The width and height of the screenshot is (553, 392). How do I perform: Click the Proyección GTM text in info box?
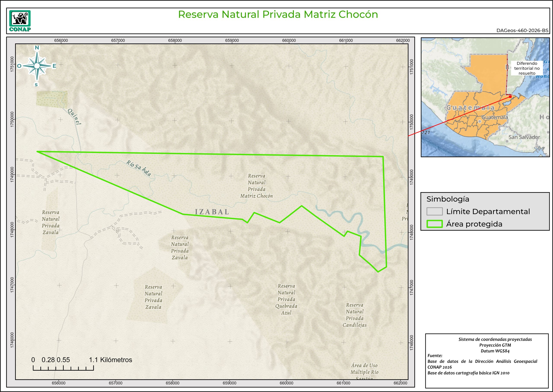click(x=495, y=345)
